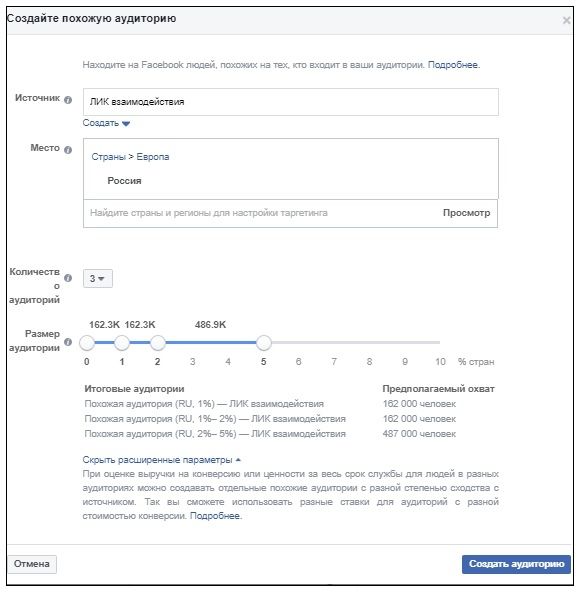Click the info icon beside Размер аудитории
The width and height of the screenshot is (580, 592).
(68, 342)
